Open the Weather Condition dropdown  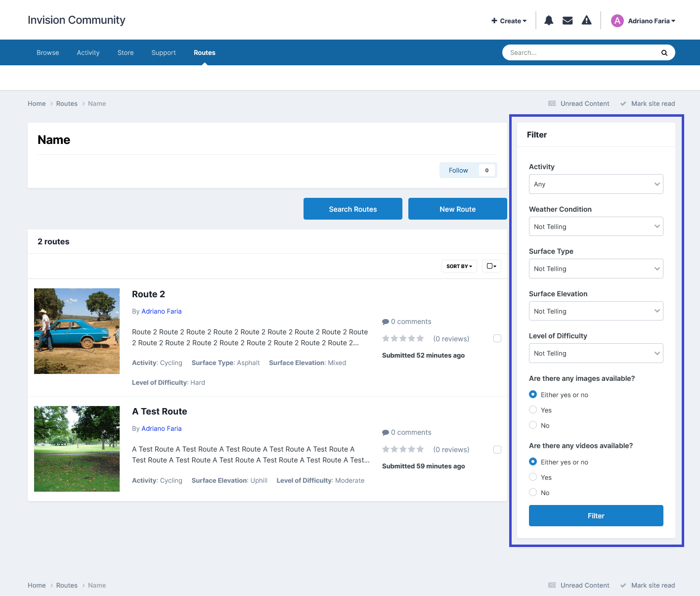click(596, 227)
